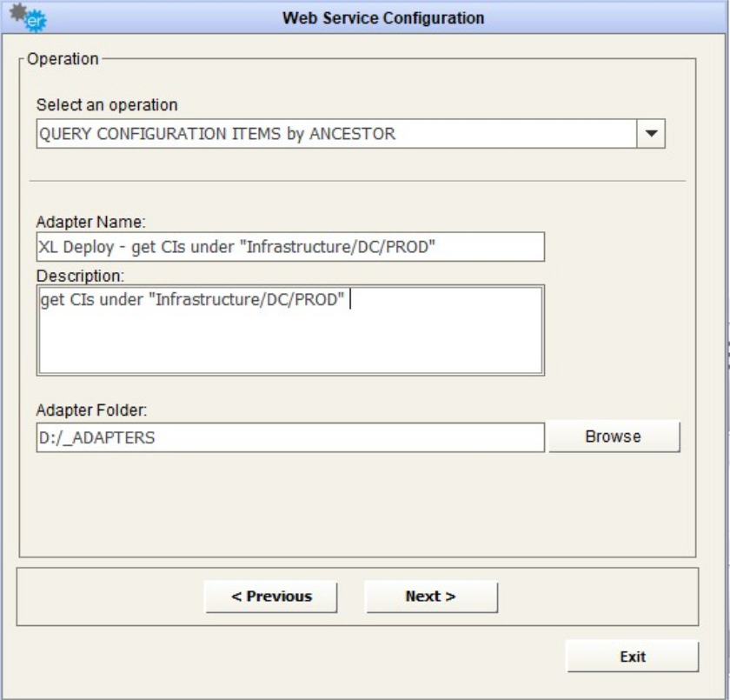Click the horizontal separator under the operation dropdown
730x700 pixels.
coord(357,181)
